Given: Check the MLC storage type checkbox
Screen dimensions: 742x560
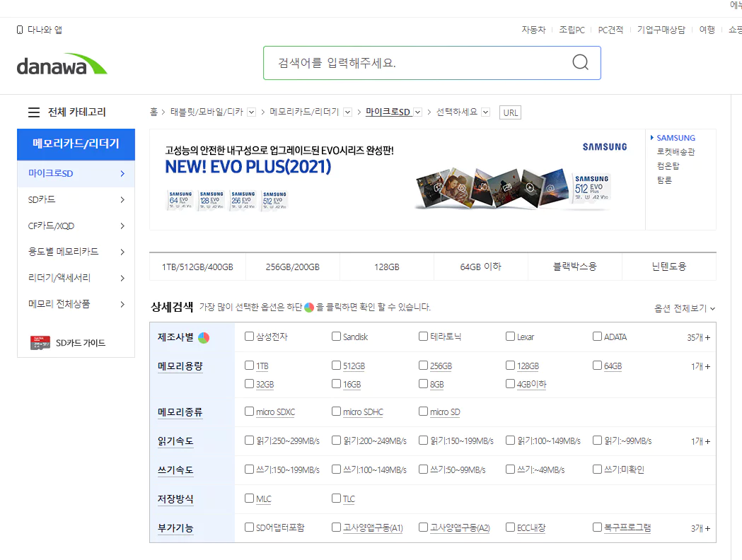Looking at the screenshot, I should click(250, 498).
